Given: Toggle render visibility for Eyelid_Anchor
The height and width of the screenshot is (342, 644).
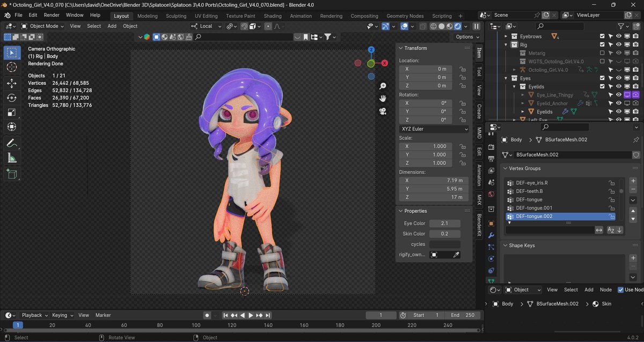Looking at the screenshot, I should pyautogui.click(x=635, y=103).
